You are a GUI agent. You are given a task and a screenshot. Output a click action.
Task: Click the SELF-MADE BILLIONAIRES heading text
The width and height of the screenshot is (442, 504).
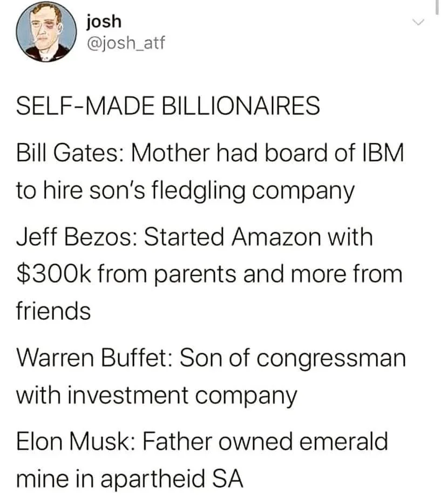[x=167, y=106]
